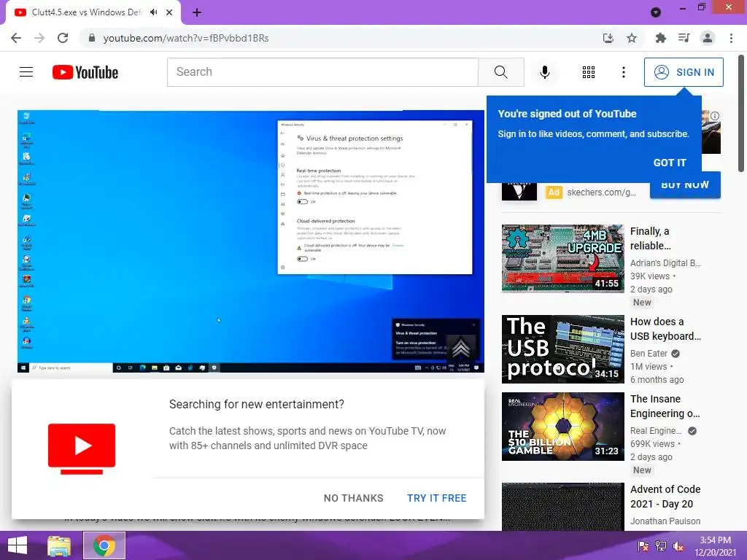Click 'You're signed out of YouTube' text

tap(567, 114)
